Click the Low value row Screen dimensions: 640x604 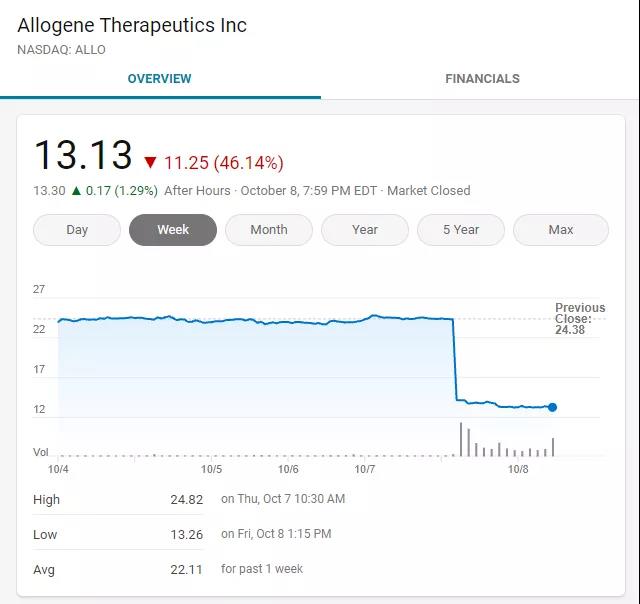coord(187,534)
